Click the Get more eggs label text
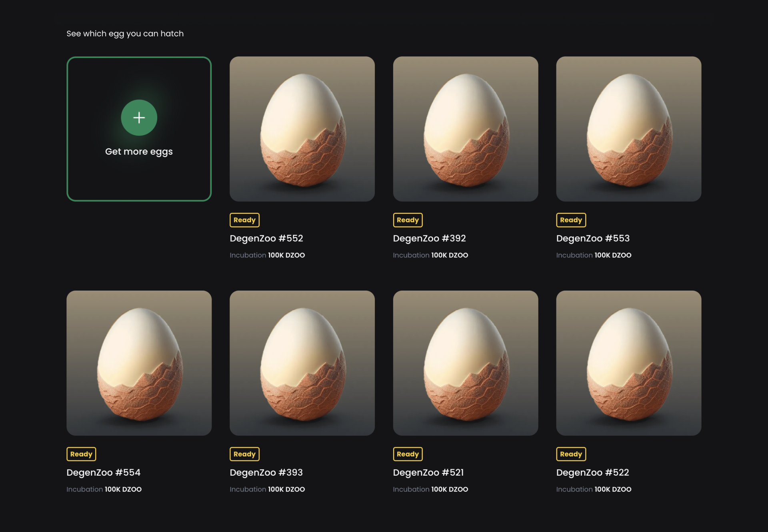Image resolution: width=768 pixels, height=532 pixels. [139, 152]
